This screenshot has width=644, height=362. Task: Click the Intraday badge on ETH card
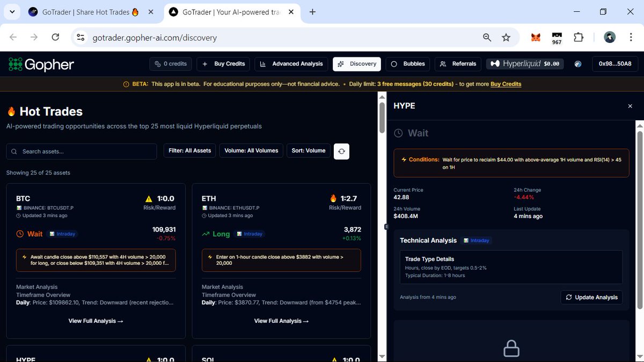250,234
